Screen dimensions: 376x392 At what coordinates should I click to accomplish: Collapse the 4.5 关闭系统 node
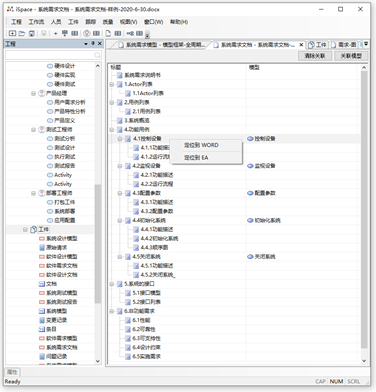(120, 257)
